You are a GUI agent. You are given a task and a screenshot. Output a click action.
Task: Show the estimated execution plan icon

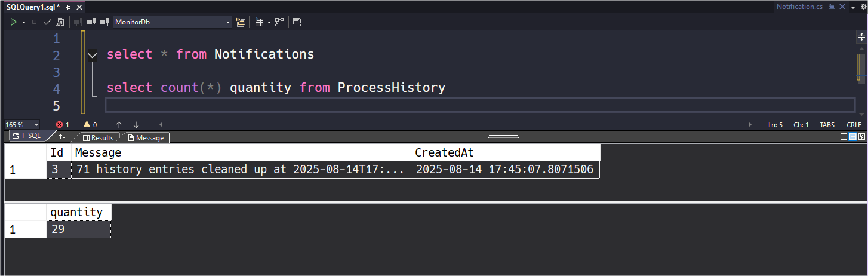click(x=60, y=22)
